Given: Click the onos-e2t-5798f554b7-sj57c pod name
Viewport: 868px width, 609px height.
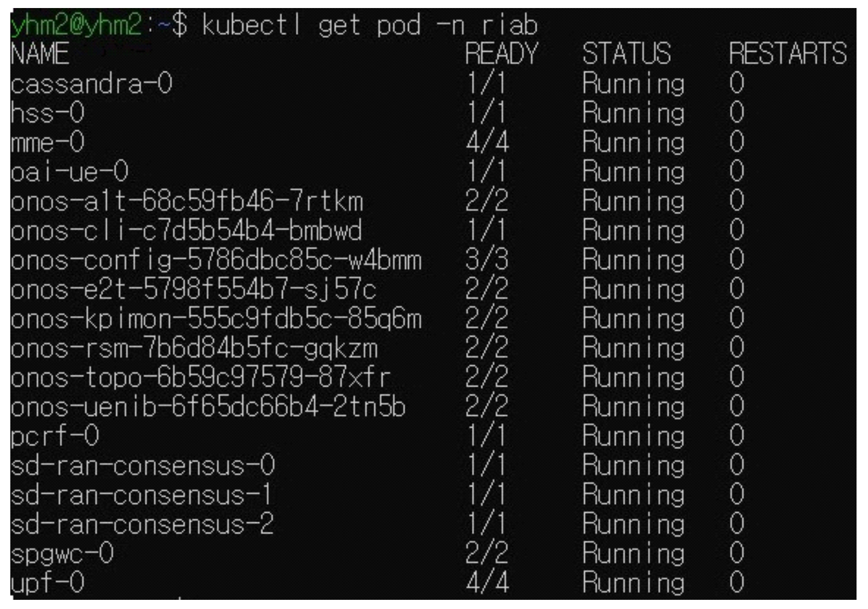Looking at the screenshot, I should tap(193, 290).
